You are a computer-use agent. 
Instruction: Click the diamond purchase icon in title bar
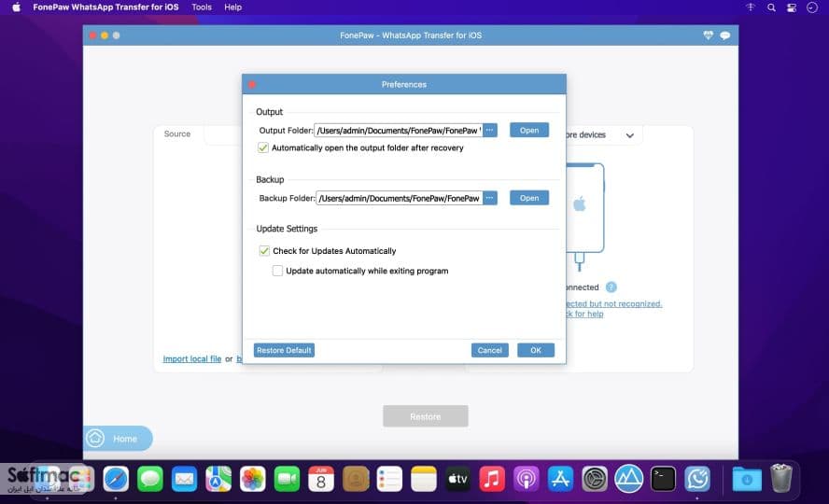tap(708, 35)
